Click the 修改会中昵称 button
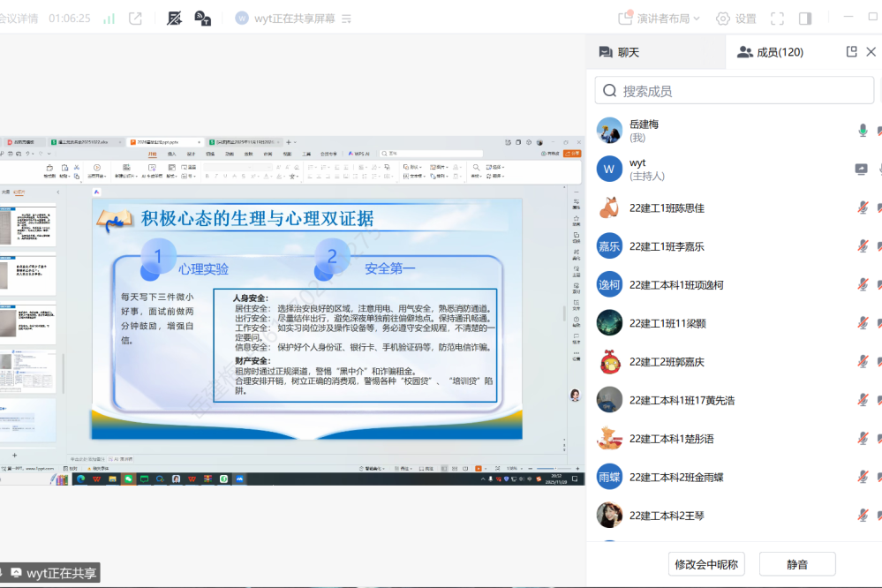 click(x=707, y=564)
